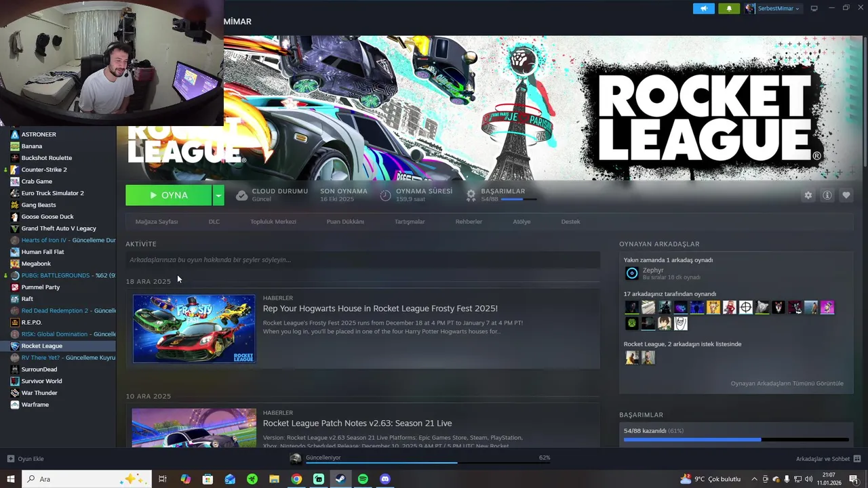Select ASTRONEER in the library list

pyautogui.click(x=39, y=134)
